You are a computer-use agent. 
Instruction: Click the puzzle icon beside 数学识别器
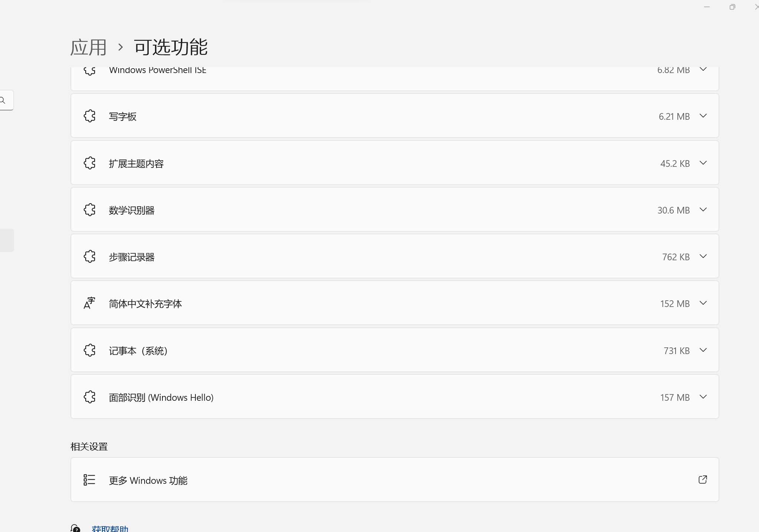(90, 210)
